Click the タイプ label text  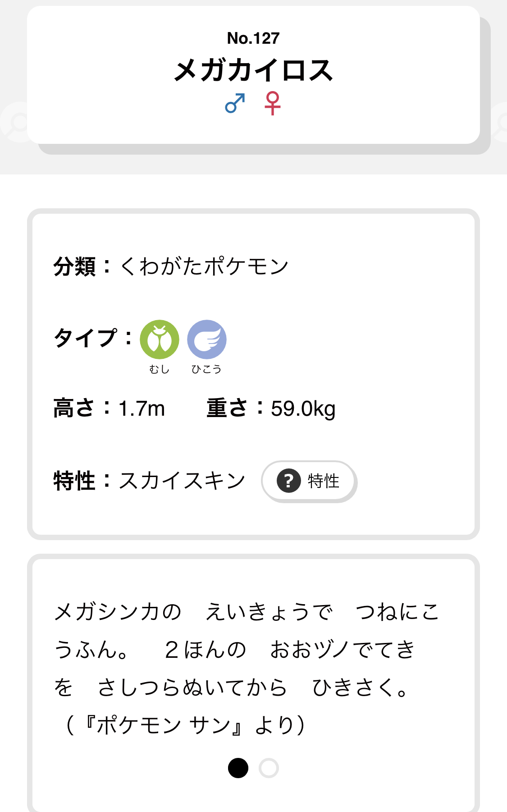click(86, 338)
